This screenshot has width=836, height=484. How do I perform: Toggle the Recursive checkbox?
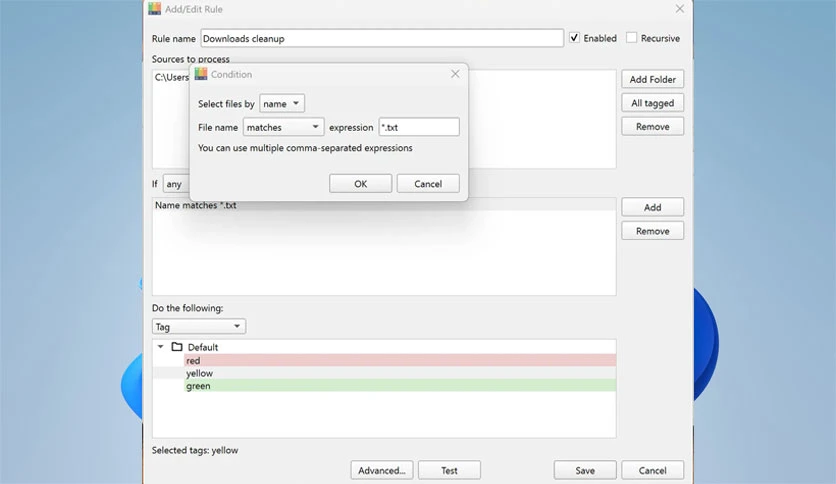coord(631,38)
